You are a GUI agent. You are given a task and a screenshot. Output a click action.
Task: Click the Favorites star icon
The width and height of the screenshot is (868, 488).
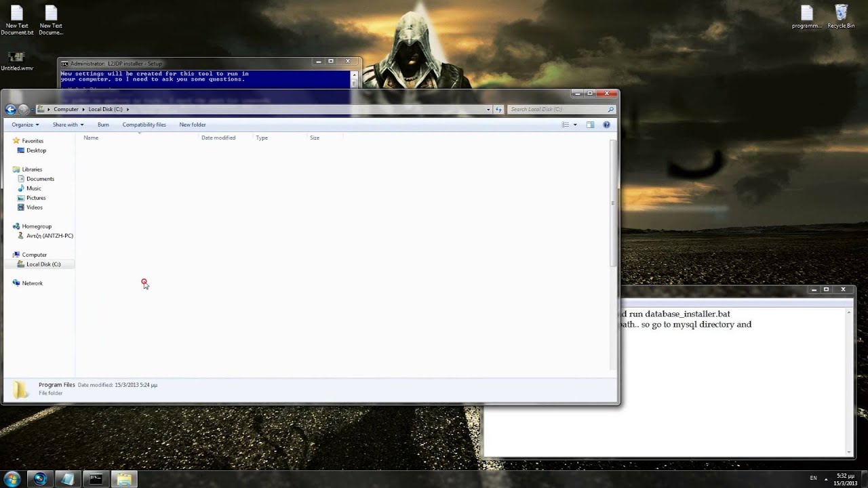(16, 141)
